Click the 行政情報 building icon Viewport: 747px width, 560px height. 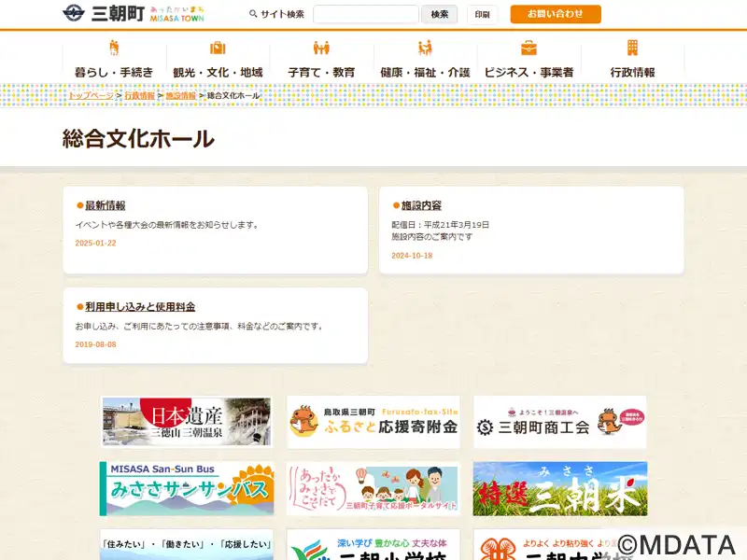pyautogui.click(x=632, y=48)
